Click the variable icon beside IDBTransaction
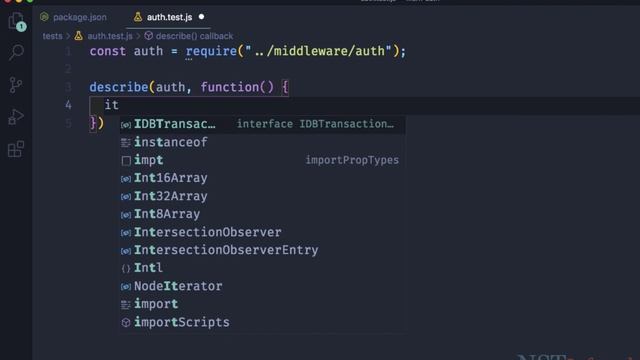Screen dimensions: 640x360 point(126,124)
